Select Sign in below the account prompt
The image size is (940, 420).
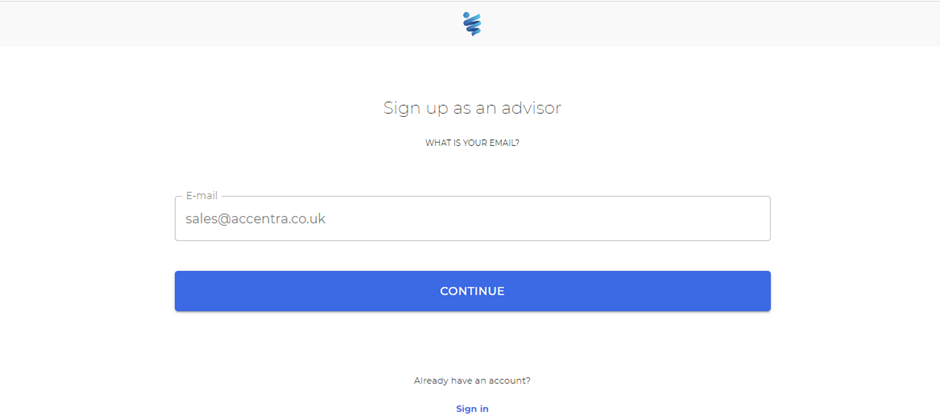pos(472,409)
